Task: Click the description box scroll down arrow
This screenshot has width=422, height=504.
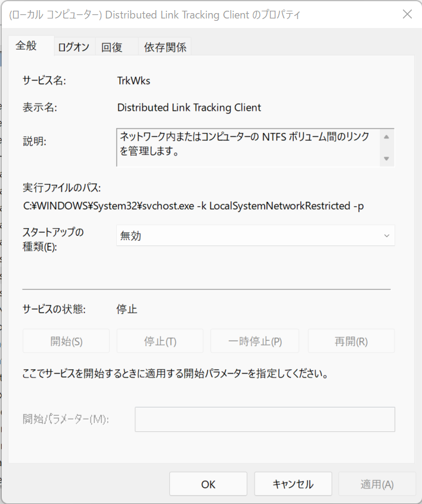Action: pos(387,158)
